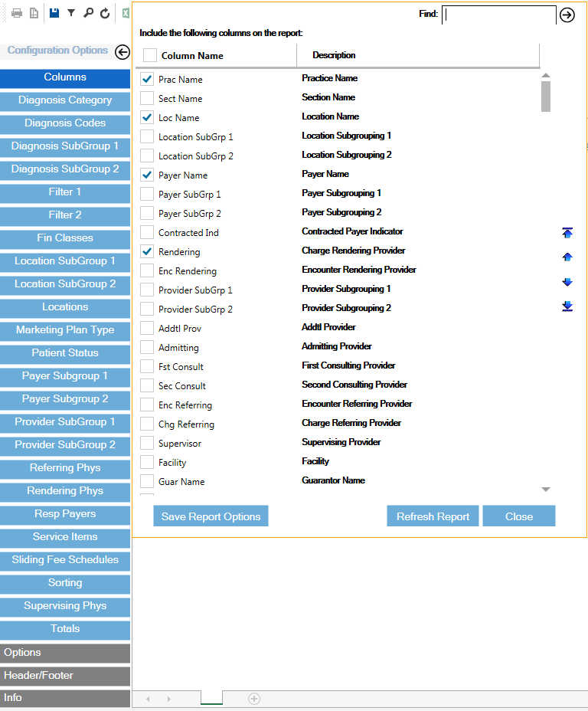Open Resp Payers option
The image size is (588, 711).
(65, 515)
